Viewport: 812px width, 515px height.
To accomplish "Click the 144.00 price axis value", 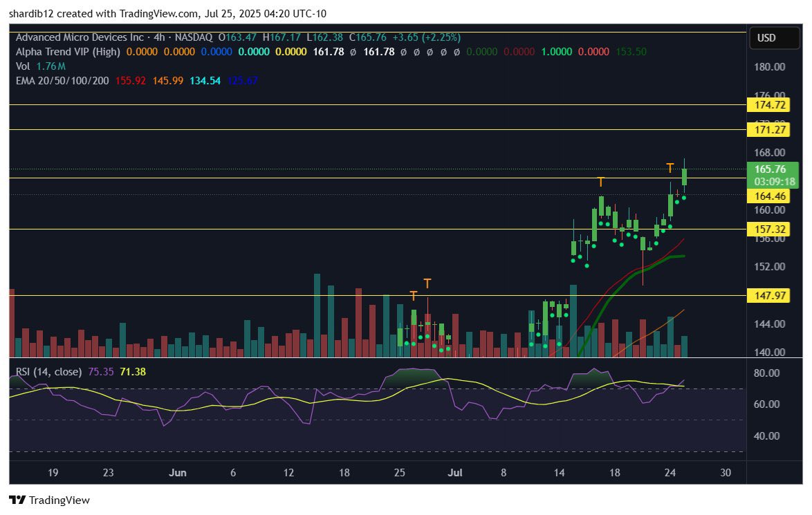I will pos(770,324).
